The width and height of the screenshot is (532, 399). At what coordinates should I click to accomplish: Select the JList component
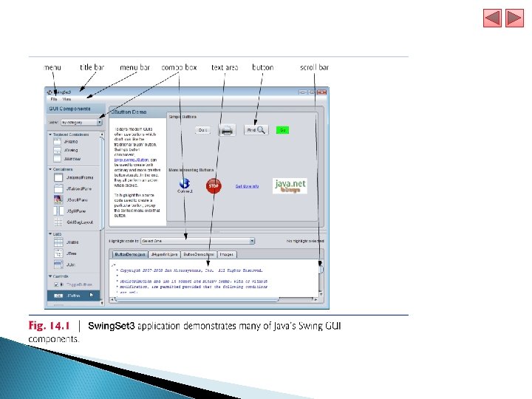(x=65, y=265)
